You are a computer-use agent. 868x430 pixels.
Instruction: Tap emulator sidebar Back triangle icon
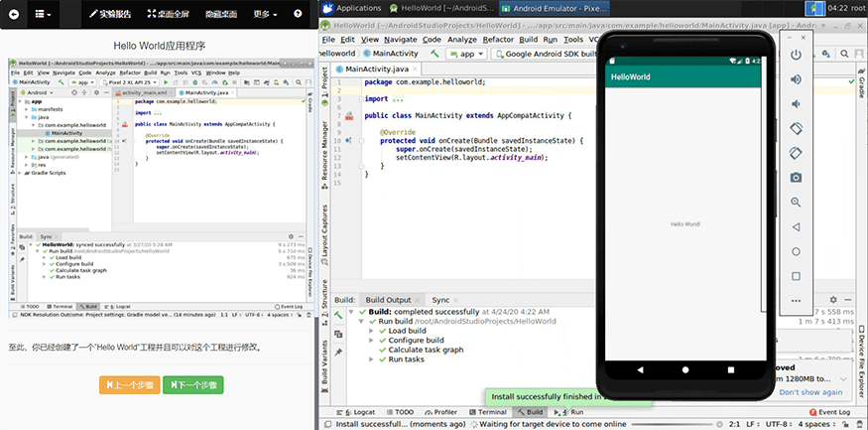click(796, 226)
